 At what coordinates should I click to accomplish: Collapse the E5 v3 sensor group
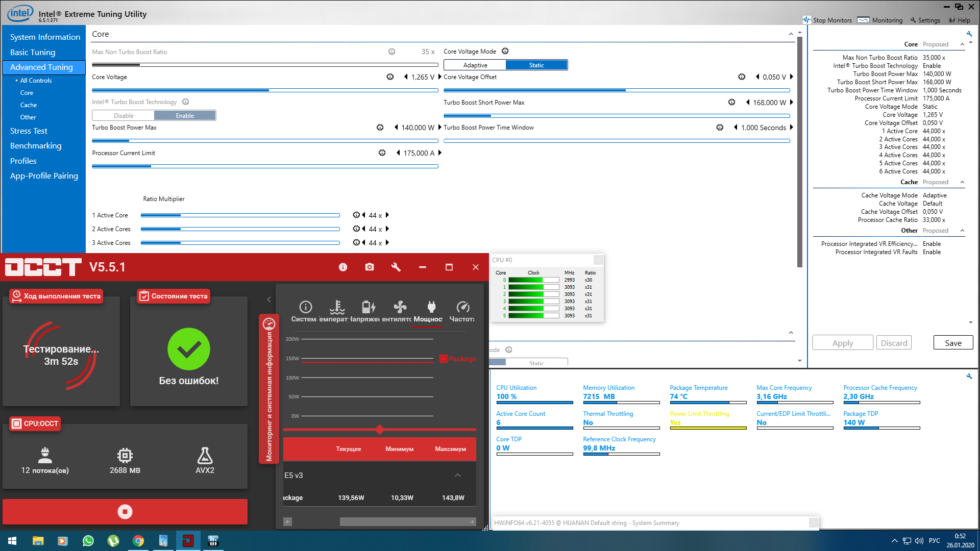458,475
